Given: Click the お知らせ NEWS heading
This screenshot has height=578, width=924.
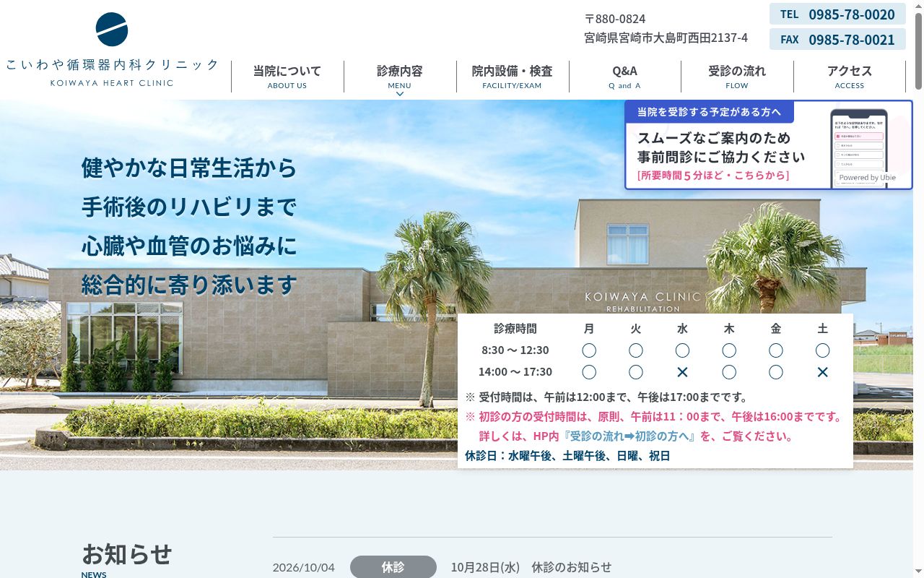Looking at the screenshot, I should pos(127,559).
